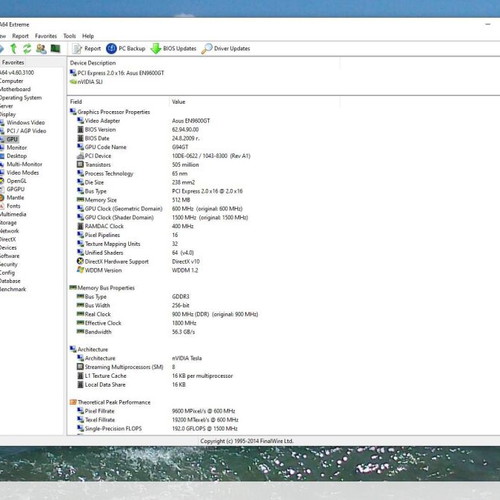Click the green refresh arrows icon

[x=27, y=49]
